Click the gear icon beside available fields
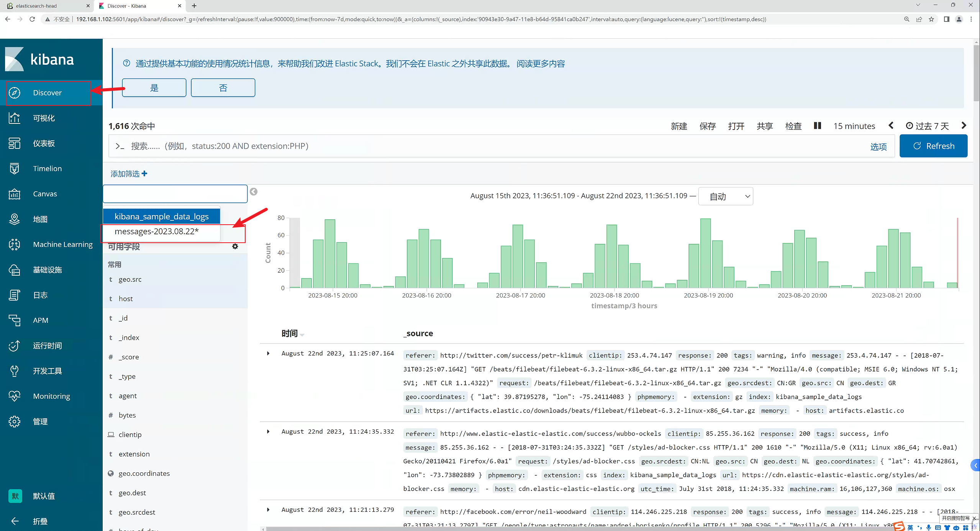 click(x=235, y=247)
